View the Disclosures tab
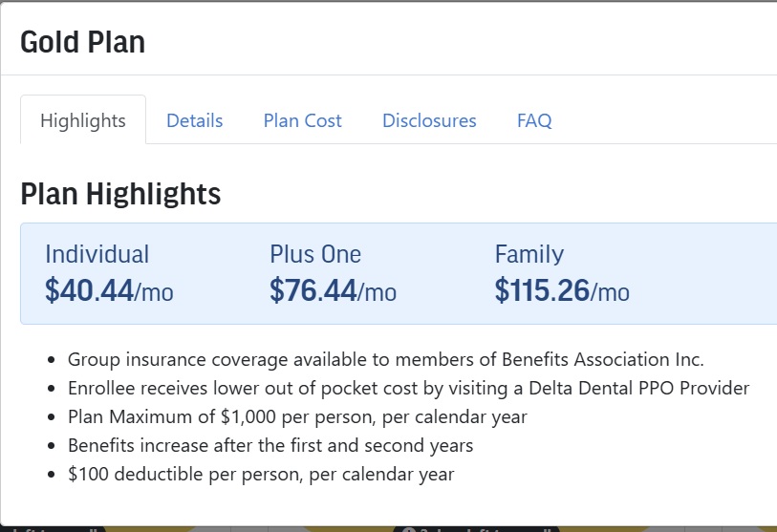This screenshot has width=777, height=532. click(x=429, y=120)
